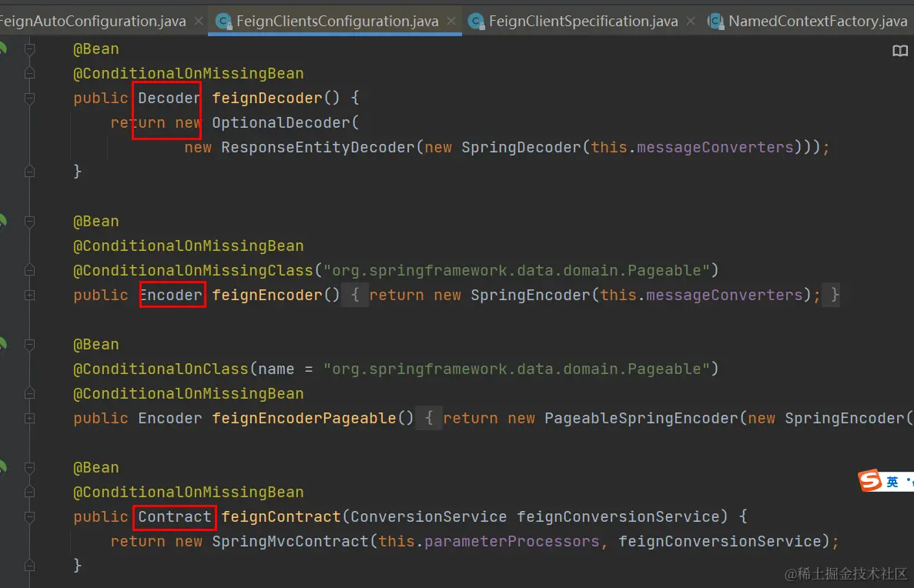Click the bean gutter icon beside feignEncoder's @Bean
The image size is (914, 588).
(x=3, y=222)
